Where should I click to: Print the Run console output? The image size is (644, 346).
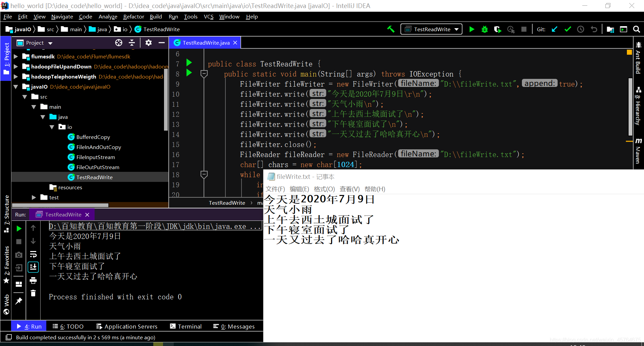pos(33,280)
